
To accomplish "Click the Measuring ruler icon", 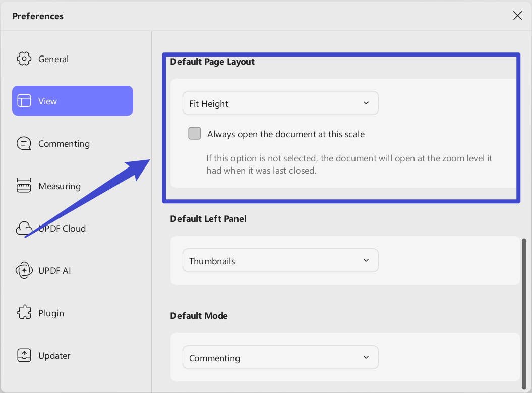I will coord(24,186).
